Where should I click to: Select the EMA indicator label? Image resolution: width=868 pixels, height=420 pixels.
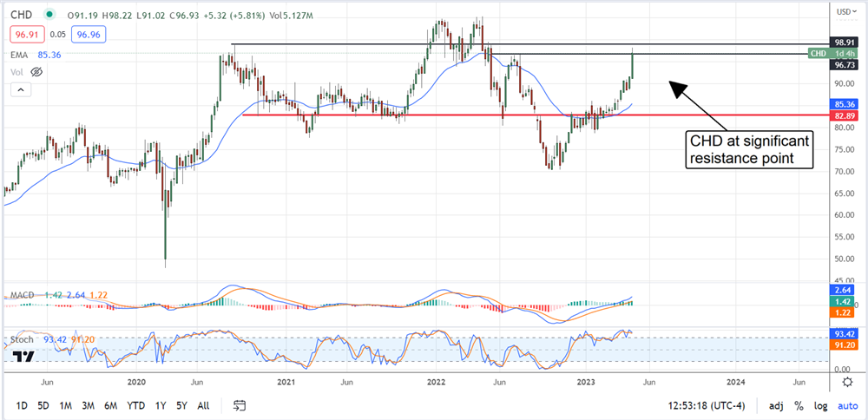click(19, 55)
